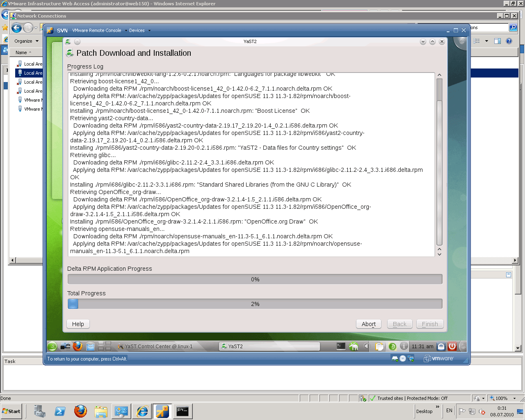Open the Control Panel icon in taskbar
This screenshot has width=525, height=420.
121,411
